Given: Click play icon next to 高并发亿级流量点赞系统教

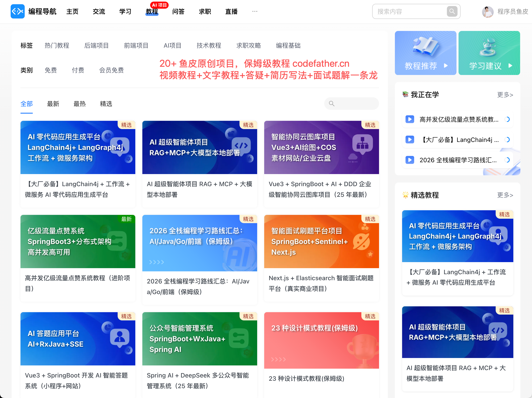Looking at the screenshot, I should point(410,119).
